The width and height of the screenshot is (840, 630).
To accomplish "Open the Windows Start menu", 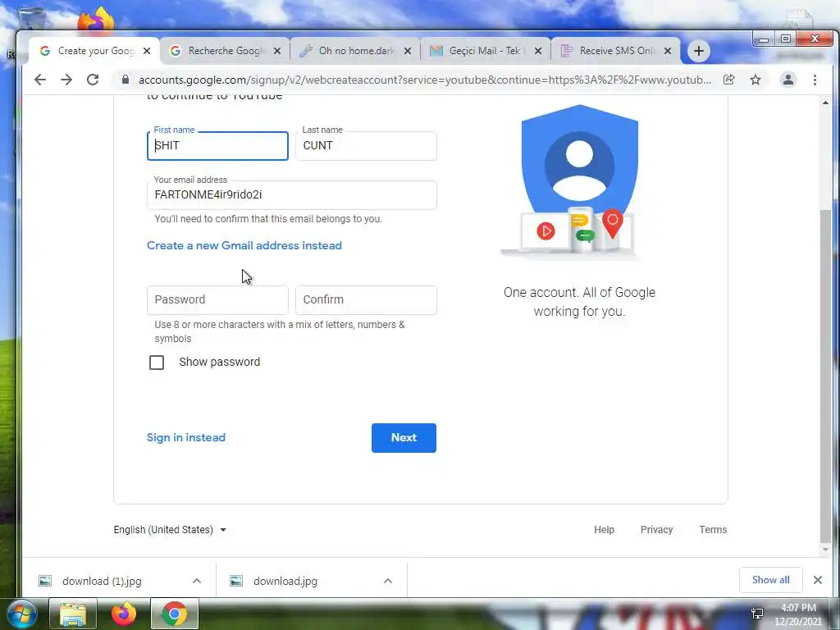I will 22,614.
